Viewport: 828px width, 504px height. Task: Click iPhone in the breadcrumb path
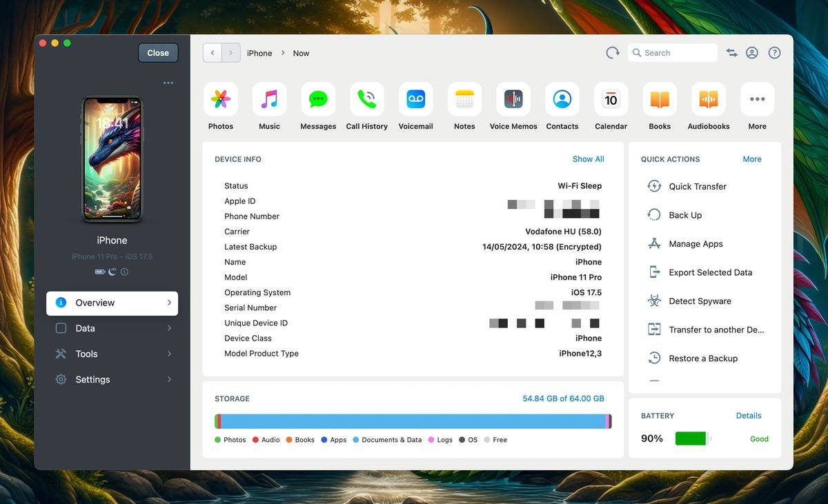259,53
